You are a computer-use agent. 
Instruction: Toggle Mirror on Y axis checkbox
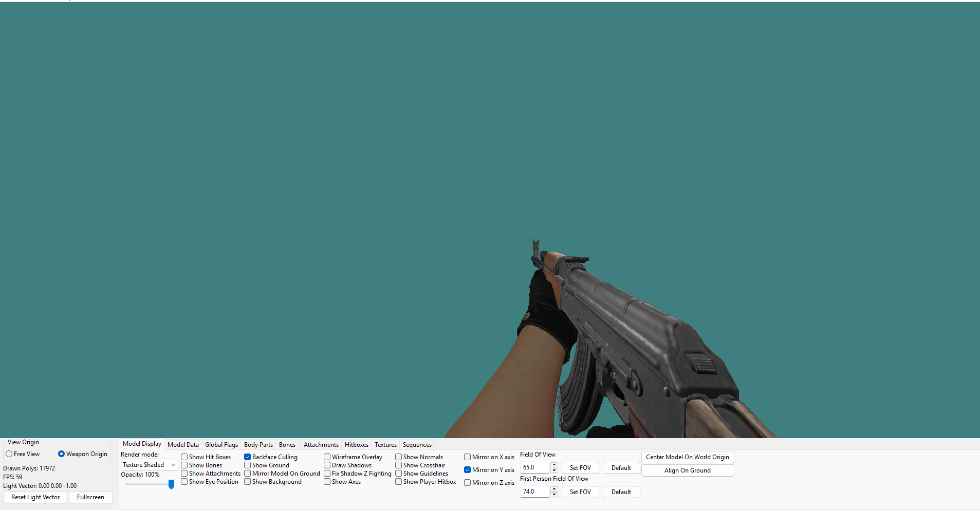click(x=467, y=470)
